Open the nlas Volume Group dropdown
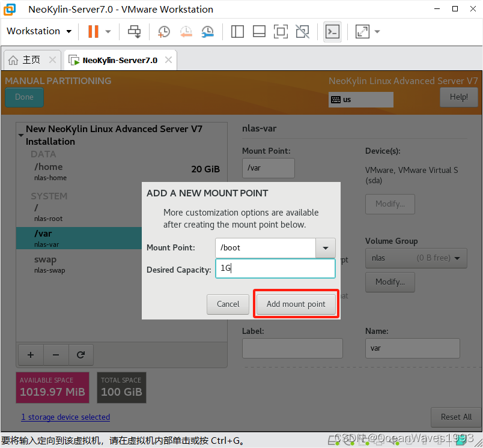Viewport: 483px width, 448px height. [x=416, y=258]
